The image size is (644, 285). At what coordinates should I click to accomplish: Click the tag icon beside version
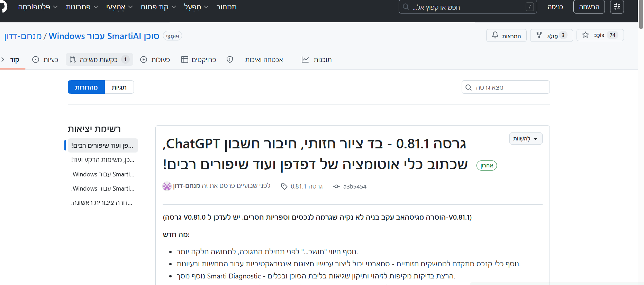pyautogui.click(x=284, y=187)
